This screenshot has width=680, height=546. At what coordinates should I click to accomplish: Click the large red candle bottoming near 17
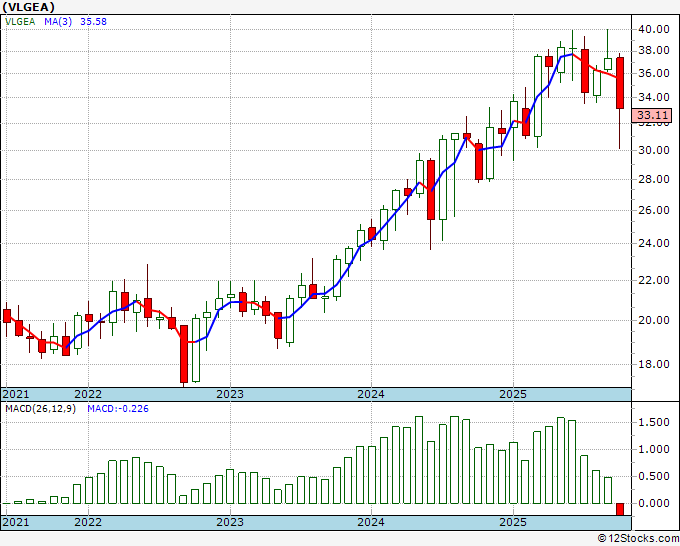(x=184, y=354)
